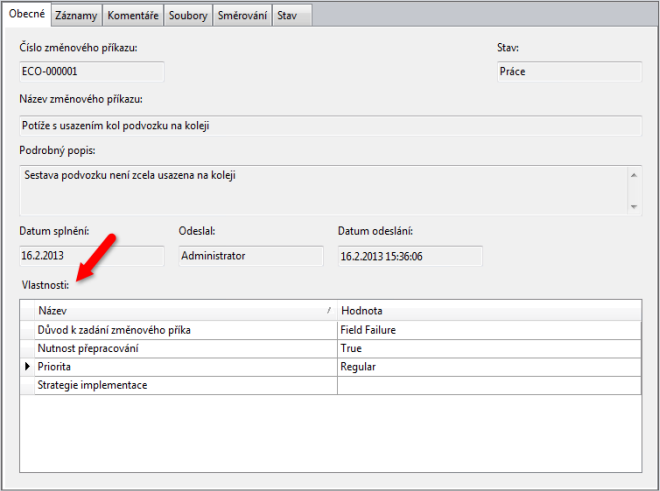
Task: Open the Záznamy tab
Action: [x=76, y=16]
